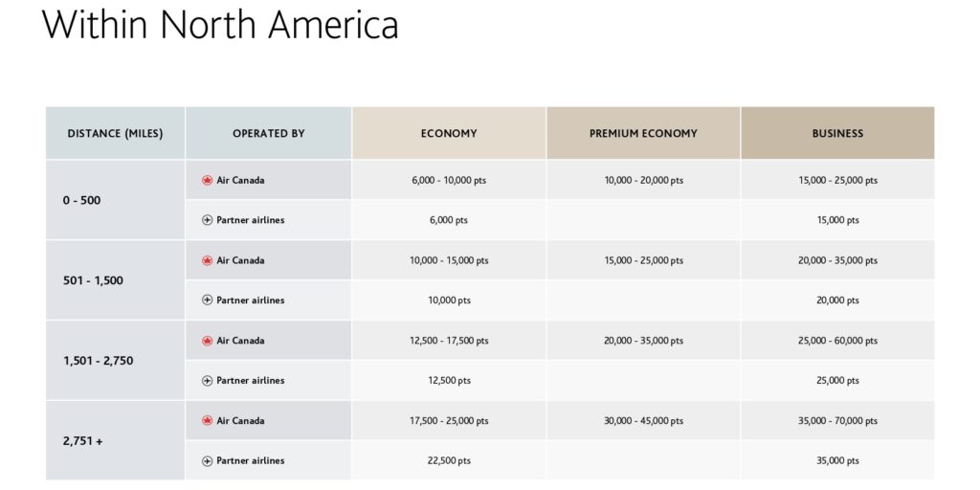Click the 35,000 - 70,000 pts business cell

pyautogui.click(x=837, y=421)
